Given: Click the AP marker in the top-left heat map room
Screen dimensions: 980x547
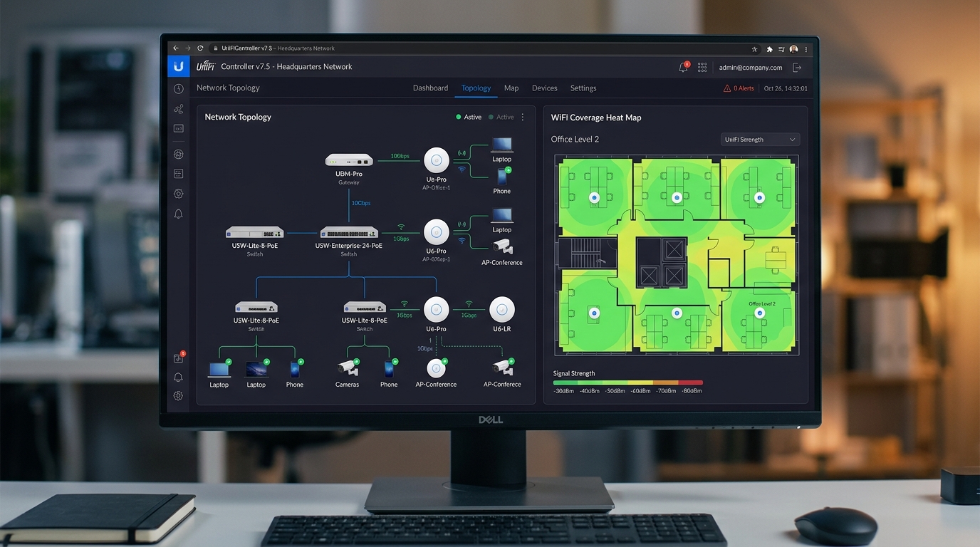Looking at the screenshot, I should pos(594,197).
